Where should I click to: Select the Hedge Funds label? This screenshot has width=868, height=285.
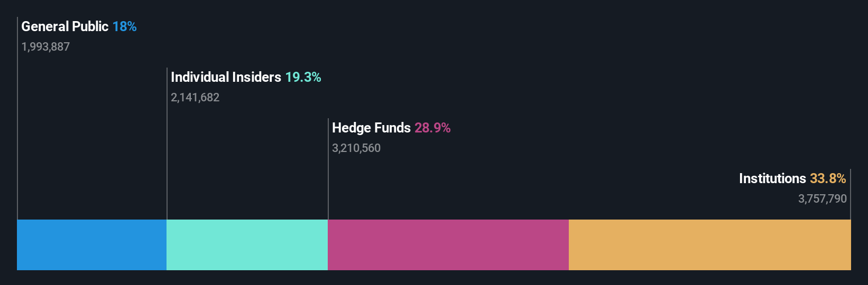click(x=371, y=128)
